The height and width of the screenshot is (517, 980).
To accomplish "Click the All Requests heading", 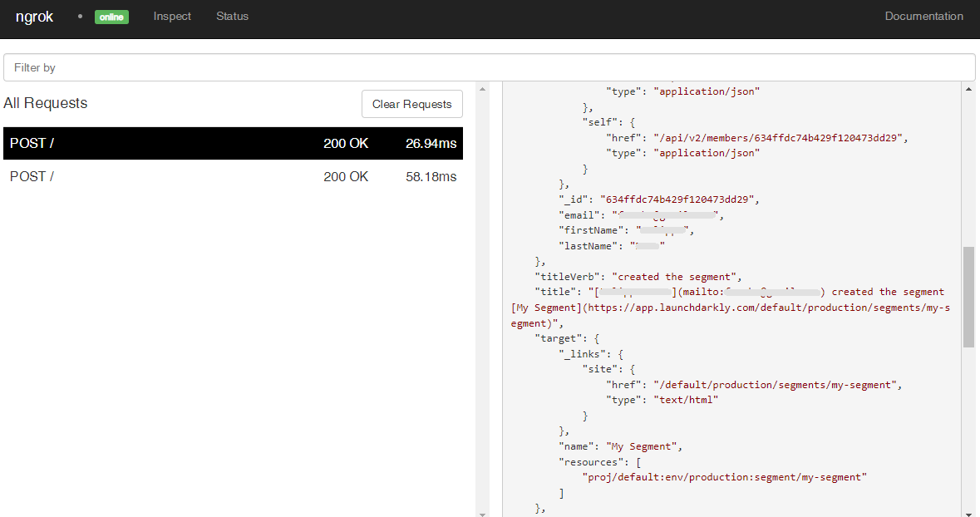I will coord(46,103).
